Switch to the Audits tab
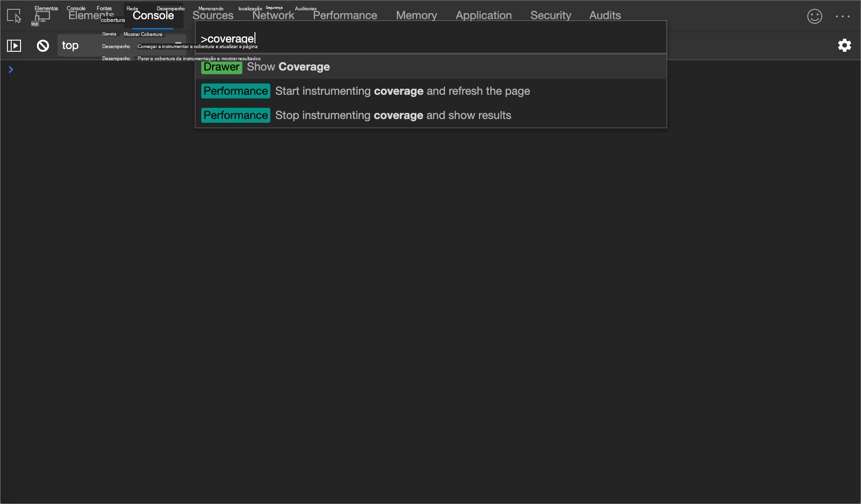The image size is (861, 504). coord(605,15)
